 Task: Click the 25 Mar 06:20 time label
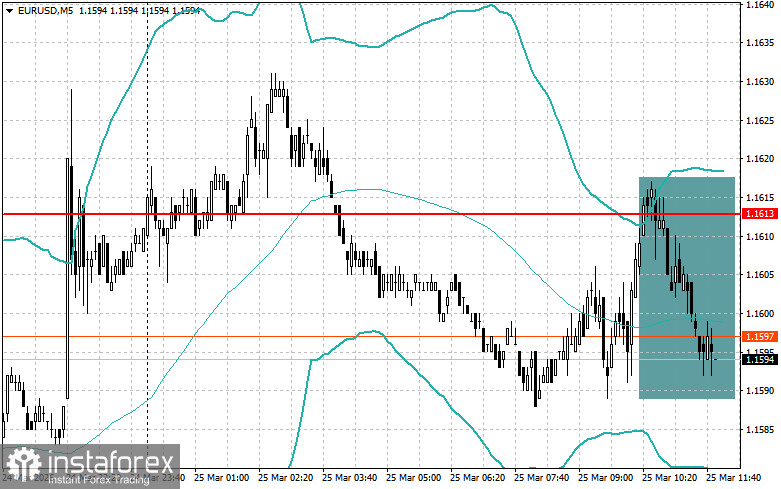(x=477, y=478)
